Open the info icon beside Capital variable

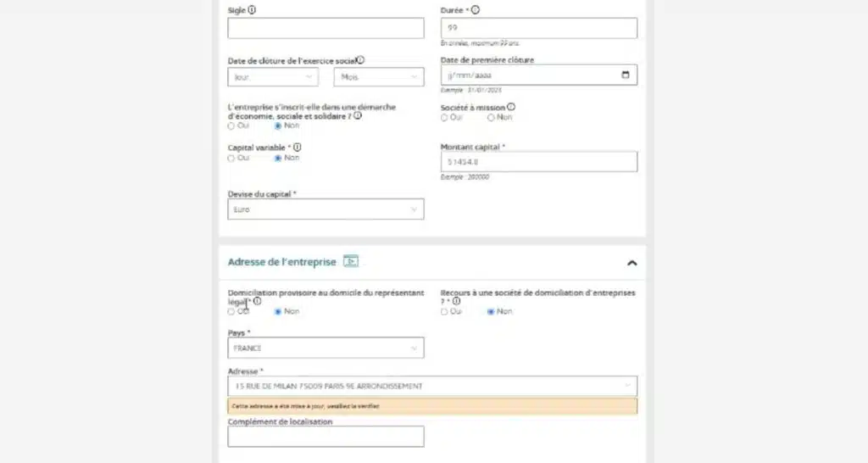(x=297, y=147)
